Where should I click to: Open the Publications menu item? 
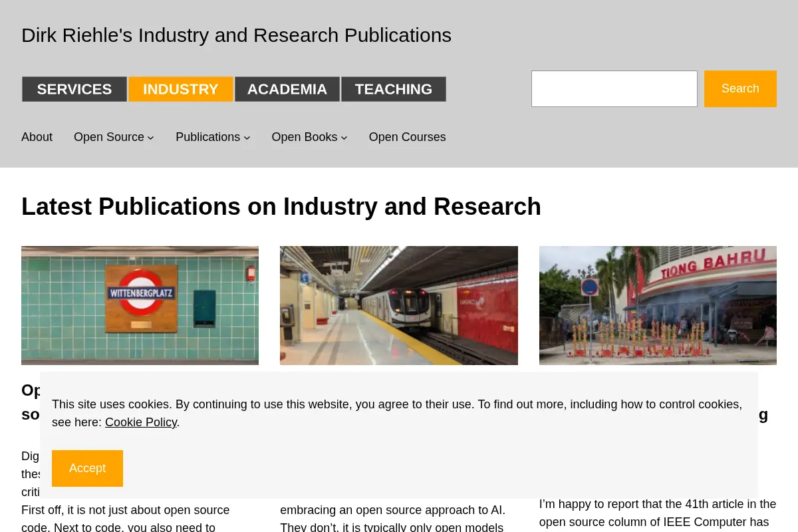point(207,137)
